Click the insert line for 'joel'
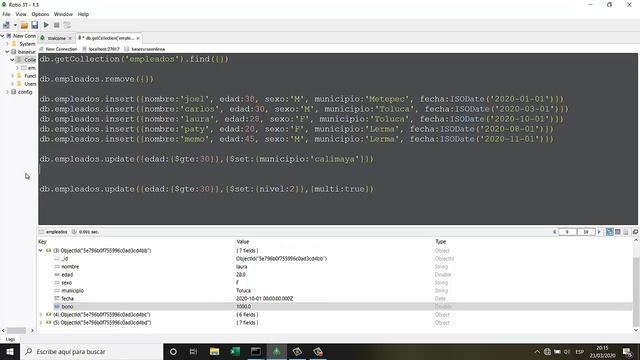 tap(302, 99)
